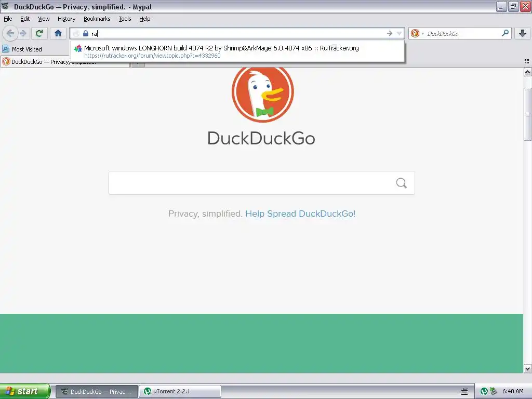Click the 6:40 AM clock
This screenshot has width=532, height=399.
coord(513,391)
